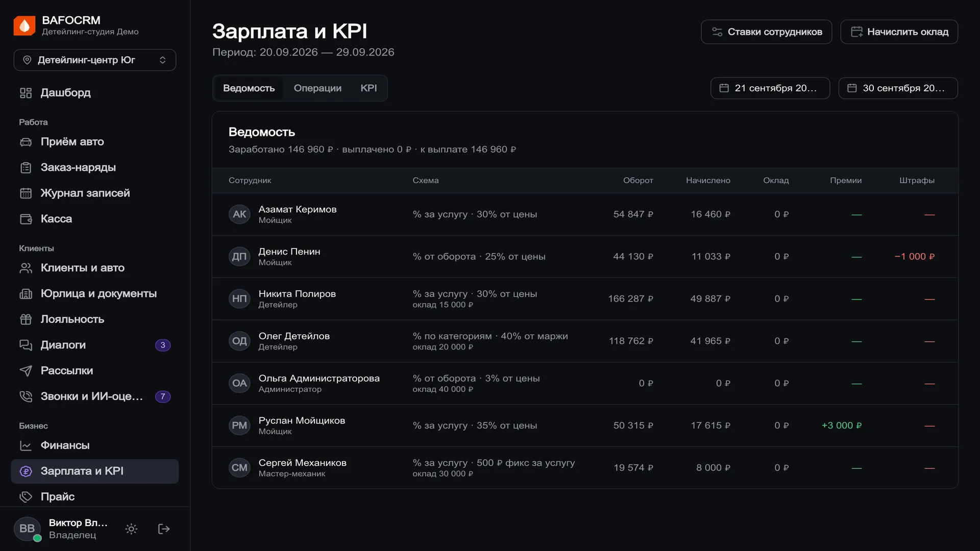The width and height of the screenshot is (980, 551).
Task: Click the Касса wallet icon
Action: tap(26, 219)
